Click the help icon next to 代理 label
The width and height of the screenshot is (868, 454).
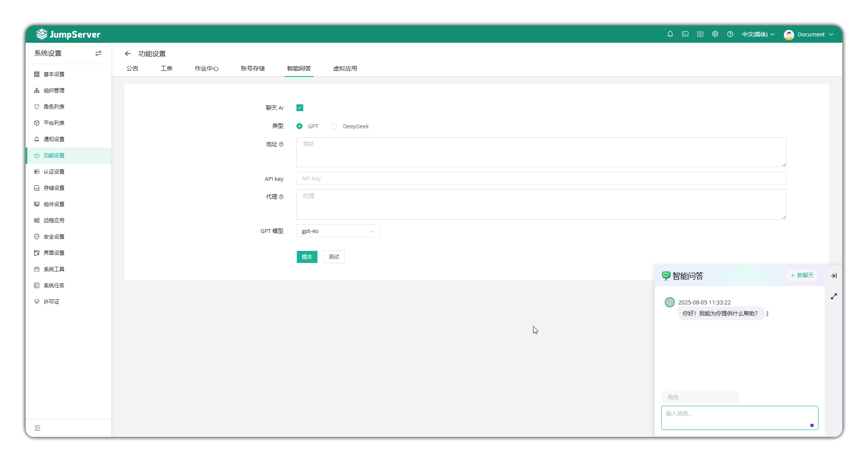pyautogui.click(x=281, y=197)
